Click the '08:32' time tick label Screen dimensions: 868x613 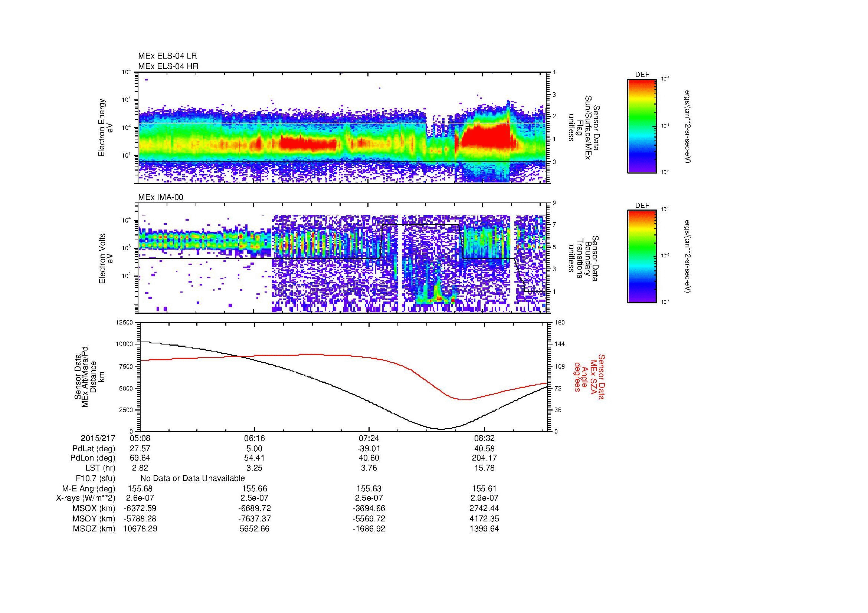tap(484, 438)
